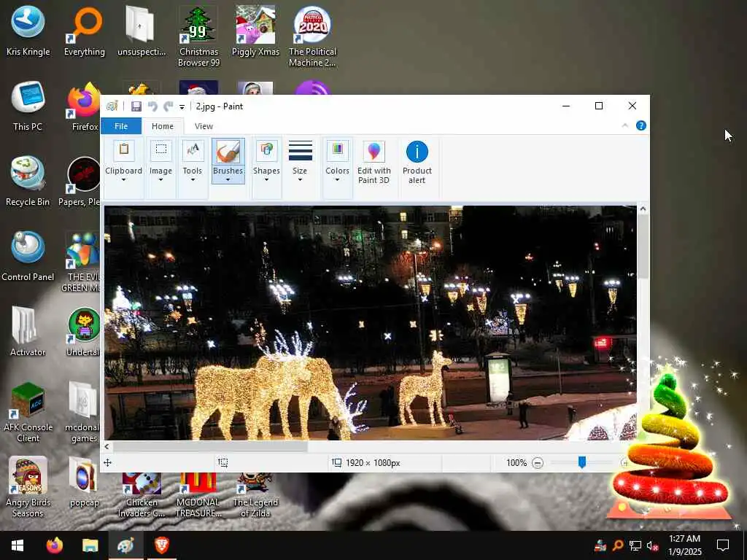Viewport: 747px width, 560px height.
Task: Select the Activator folder on desktop
Action: (x=28, y=331)
